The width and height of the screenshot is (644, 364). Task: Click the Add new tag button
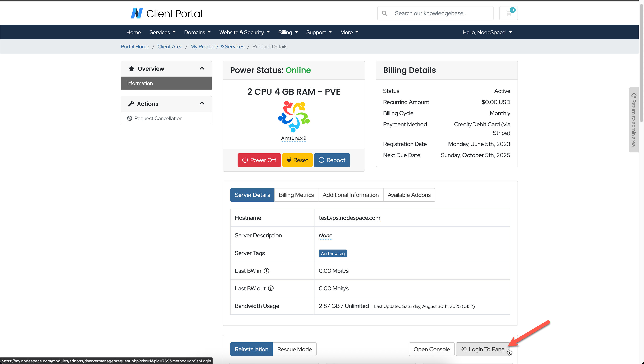click(333, 253)
